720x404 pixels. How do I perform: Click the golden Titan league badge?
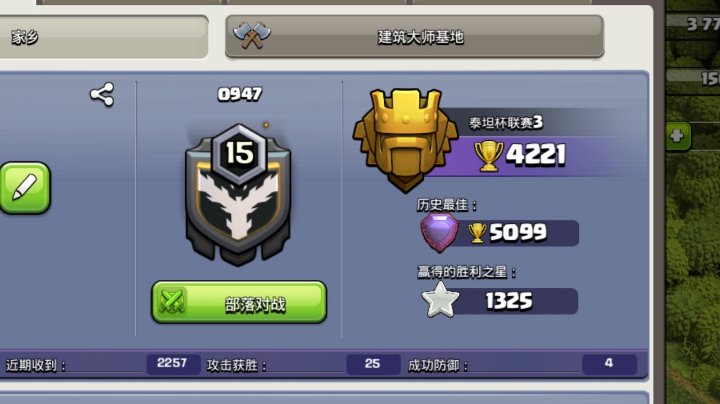coord(405,140)
